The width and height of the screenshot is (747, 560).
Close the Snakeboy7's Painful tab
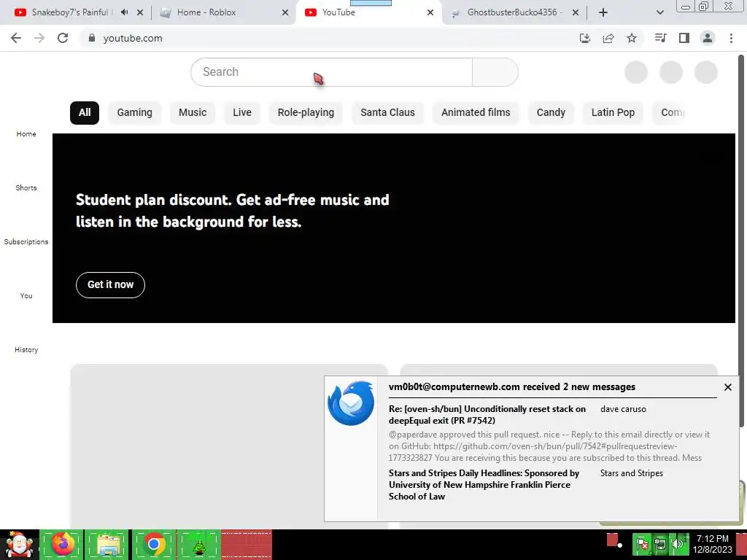tap(140, 12)
